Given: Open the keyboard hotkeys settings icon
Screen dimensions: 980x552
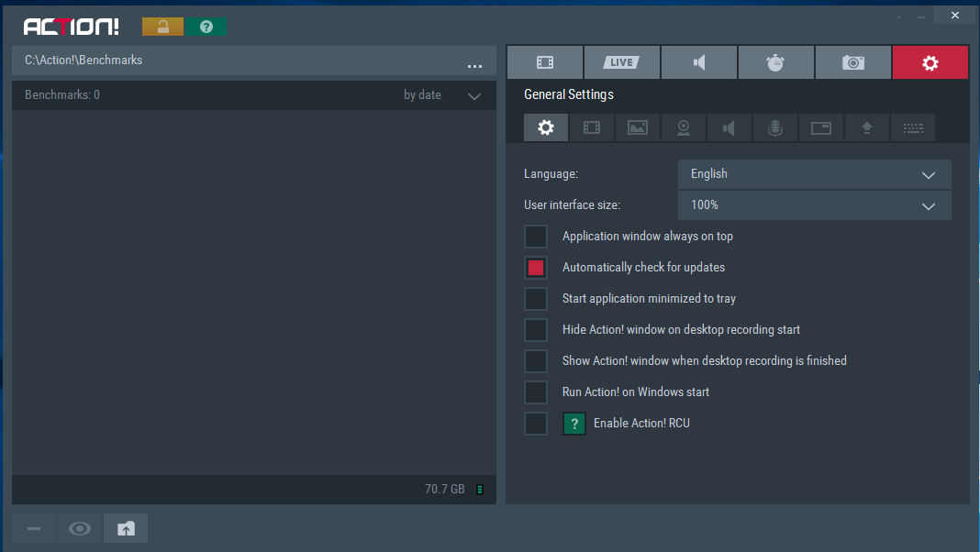Looking at the screenshot, I should click(913, 128).
